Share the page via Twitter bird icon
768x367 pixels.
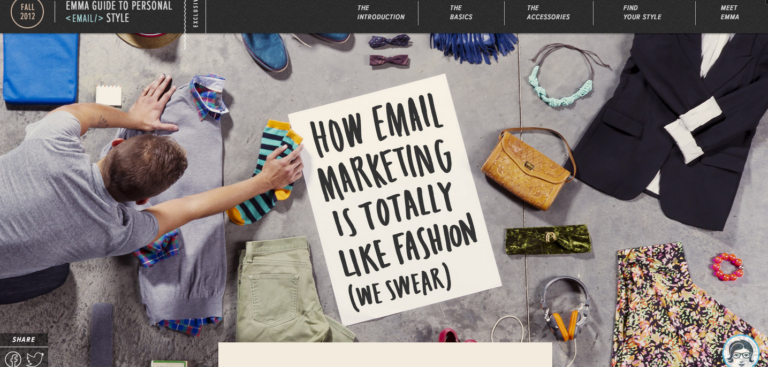pos(35,359)
